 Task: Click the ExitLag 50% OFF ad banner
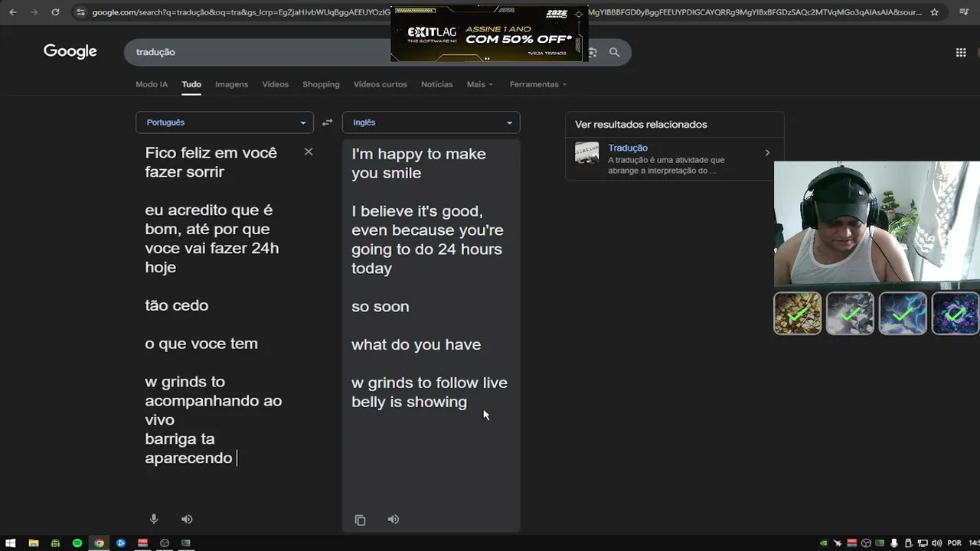(489, 34)
